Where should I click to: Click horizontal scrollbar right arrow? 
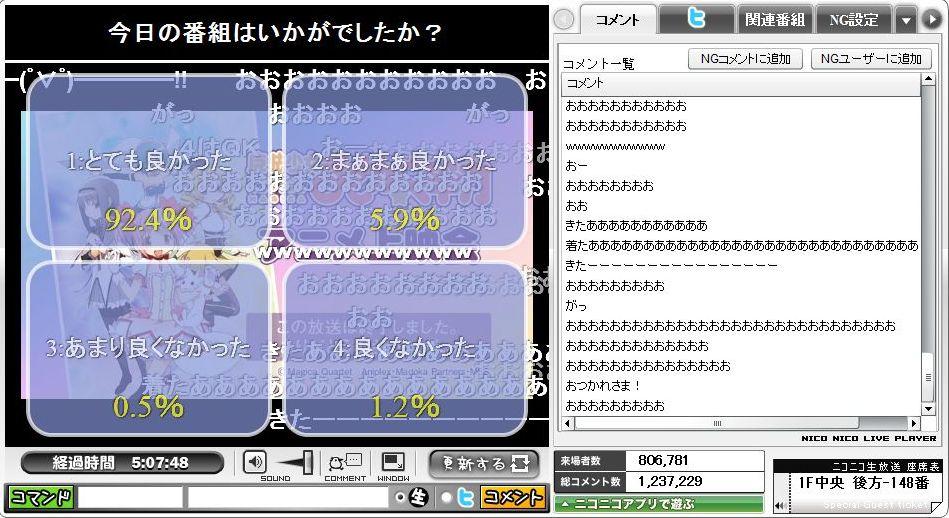tap(914, 423)
